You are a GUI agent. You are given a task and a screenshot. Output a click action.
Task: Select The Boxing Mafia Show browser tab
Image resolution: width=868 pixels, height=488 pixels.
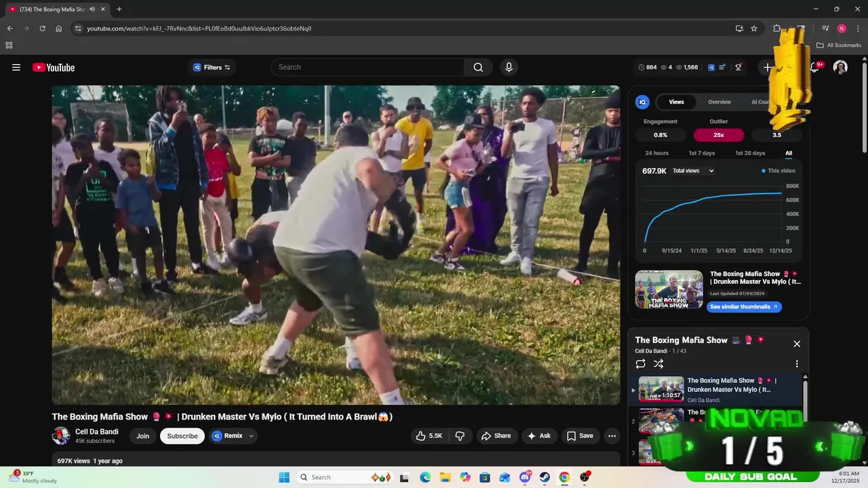click(57, 9)
